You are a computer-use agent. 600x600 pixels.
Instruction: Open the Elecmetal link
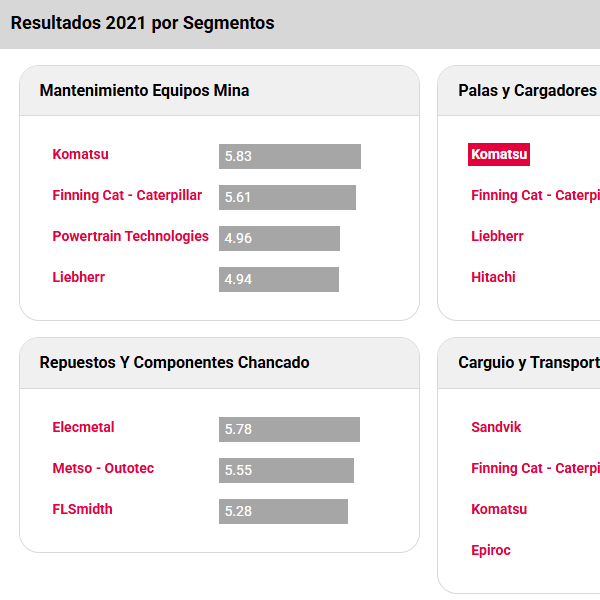[x=83, y=428]
